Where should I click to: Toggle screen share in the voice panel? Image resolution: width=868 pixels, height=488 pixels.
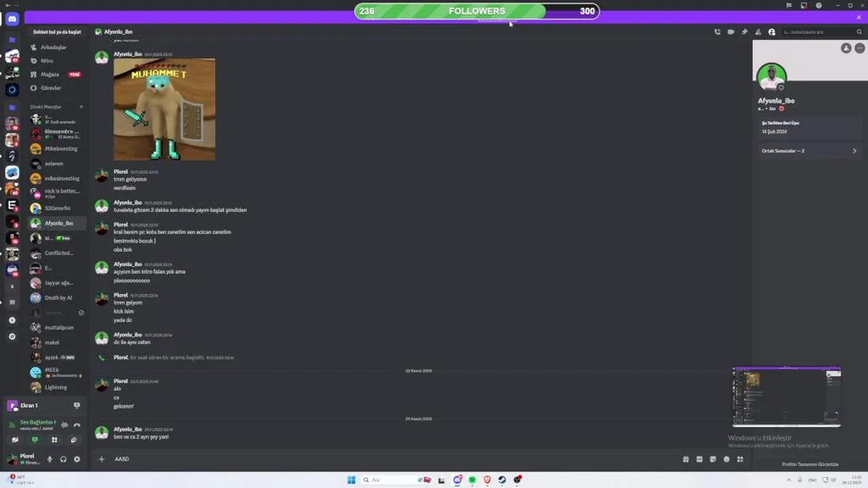[35, 440]
